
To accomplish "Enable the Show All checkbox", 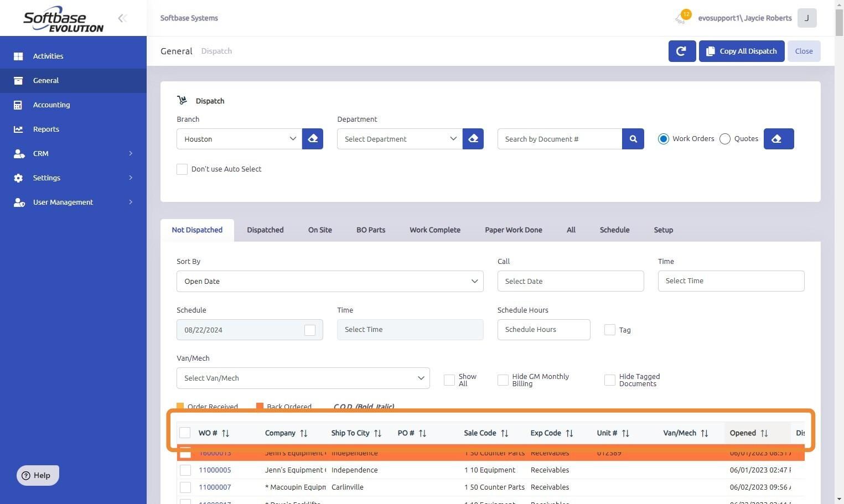I will 449,380.
